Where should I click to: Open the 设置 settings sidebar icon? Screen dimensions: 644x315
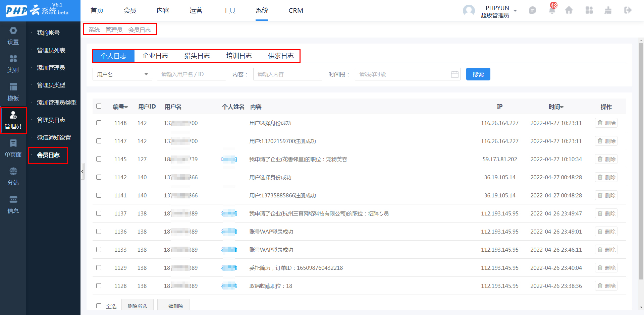[x=13, y=36]
